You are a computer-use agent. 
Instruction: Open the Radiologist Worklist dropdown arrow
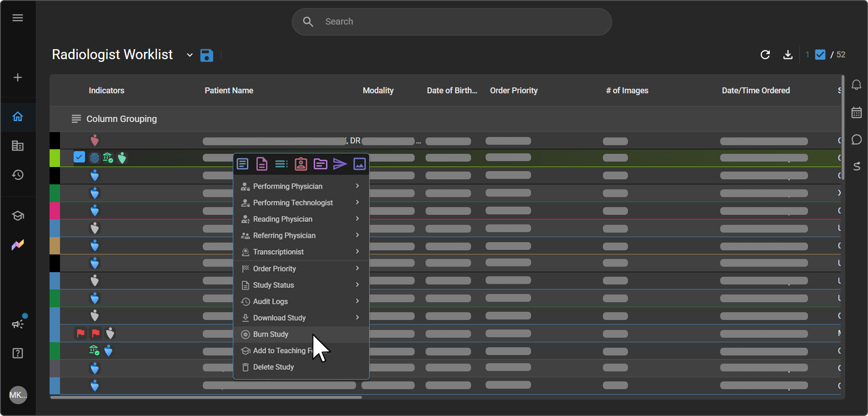click(190, 55)
